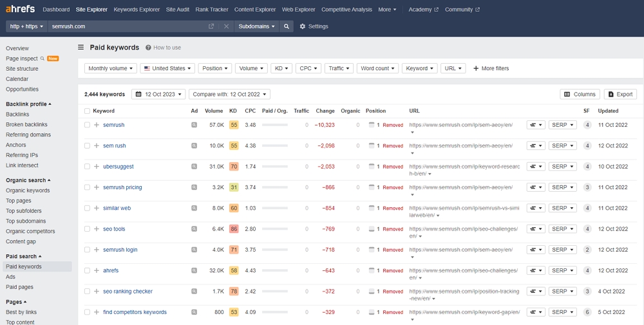The width and height of the screenshot is (644, 325).
Task: Add semrush login keyword with plus icon
Action: click(x=97, y=250)
